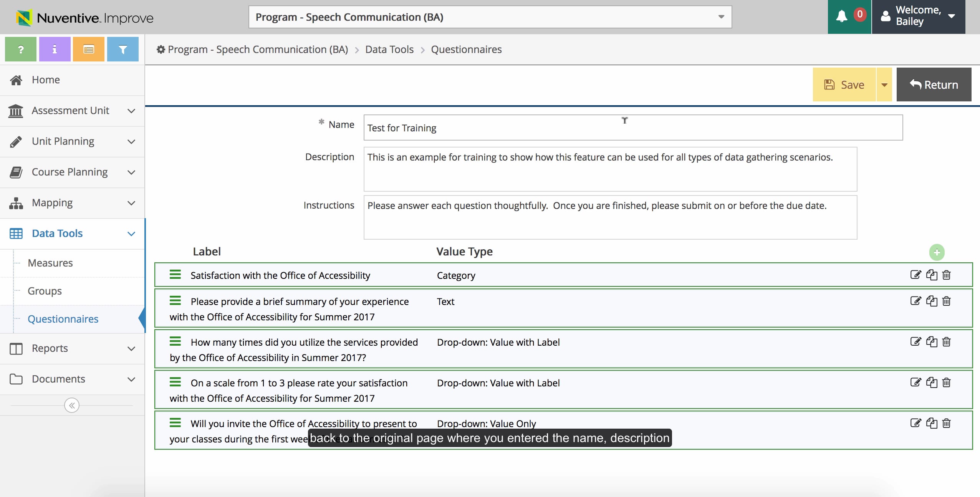Copy the brief summary text question

(x=932, y=302)
